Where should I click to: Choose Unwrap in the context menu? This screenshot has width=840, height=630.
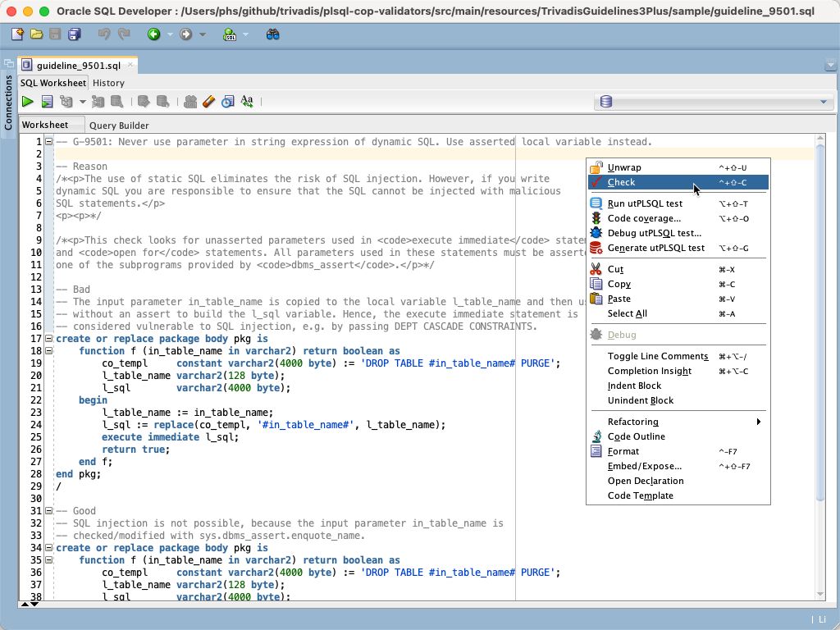pos(678,167)
